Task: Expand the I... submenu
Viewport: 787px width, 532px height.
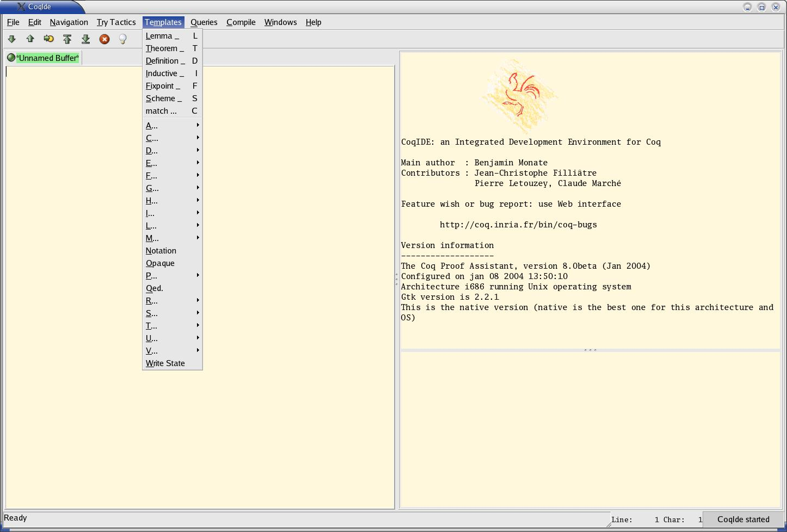Action: click(172, 213)
